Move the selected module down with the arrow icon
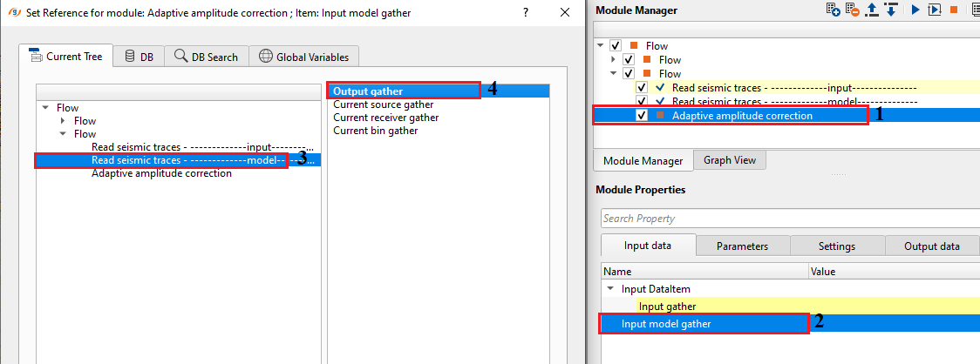The image size is (980, 364). (891, 10)
